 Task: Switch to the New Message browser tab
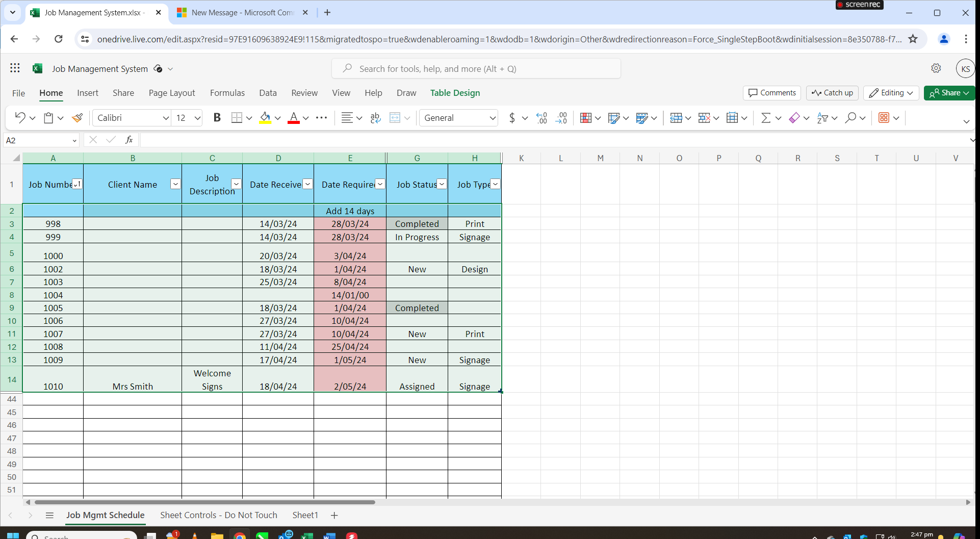coord(242,12)
